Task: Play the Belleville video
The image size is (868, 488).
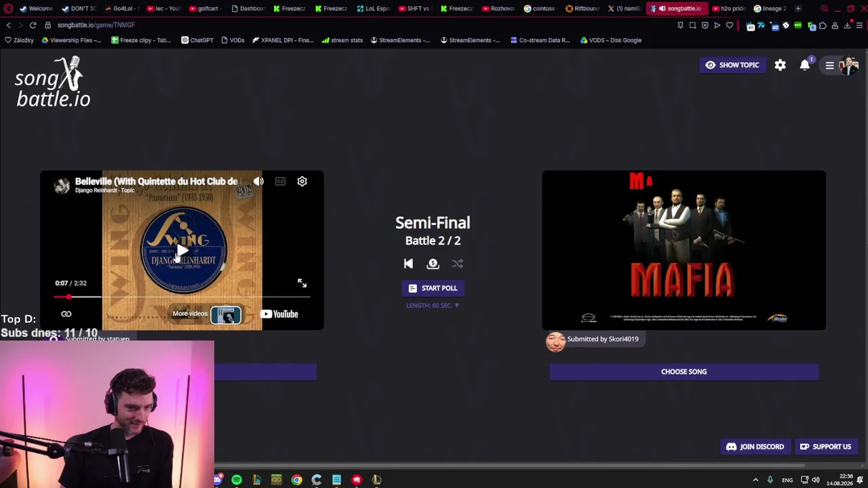Action: pos(182,252)
